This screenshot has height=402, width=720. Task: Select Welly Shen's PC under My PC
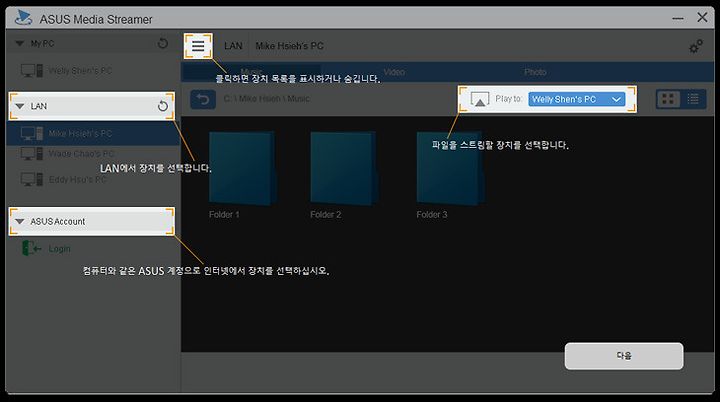(93, 71)
